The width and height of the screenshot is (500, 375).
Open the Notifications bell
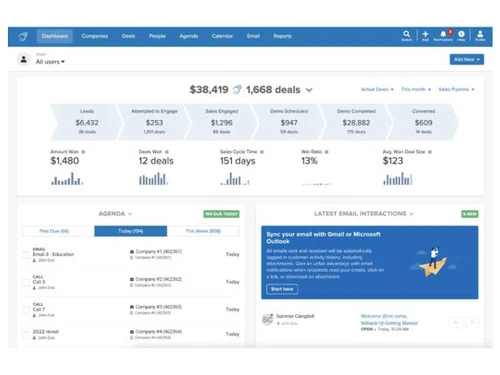pyautogui.click(x=443, y=36)
